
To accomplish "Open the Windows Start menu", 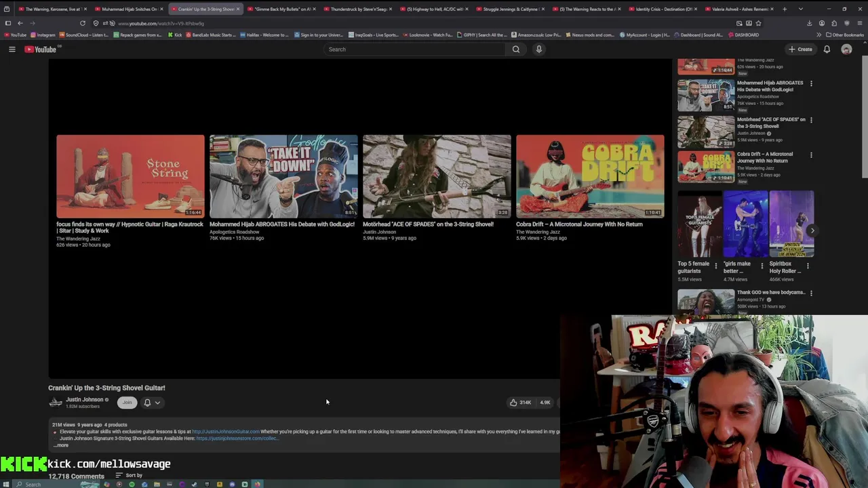I will click(x=7, y=484).
